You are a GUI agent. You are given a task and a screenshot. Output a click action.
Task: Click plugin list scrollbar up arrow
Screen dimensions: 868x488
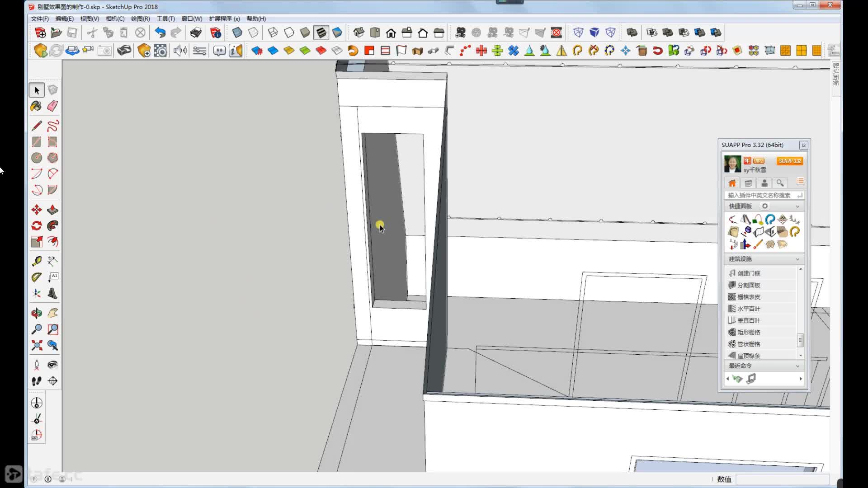point(801,269)
